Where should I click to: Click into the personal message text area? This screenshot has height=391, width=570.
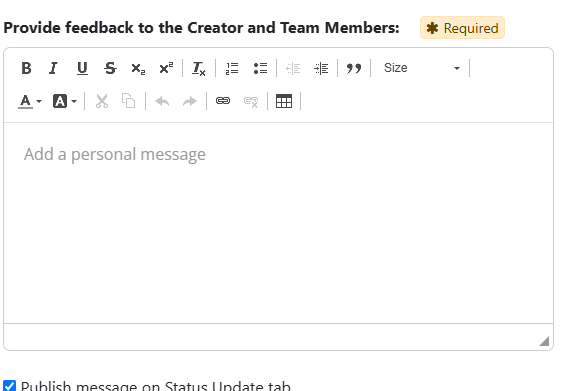278,223
